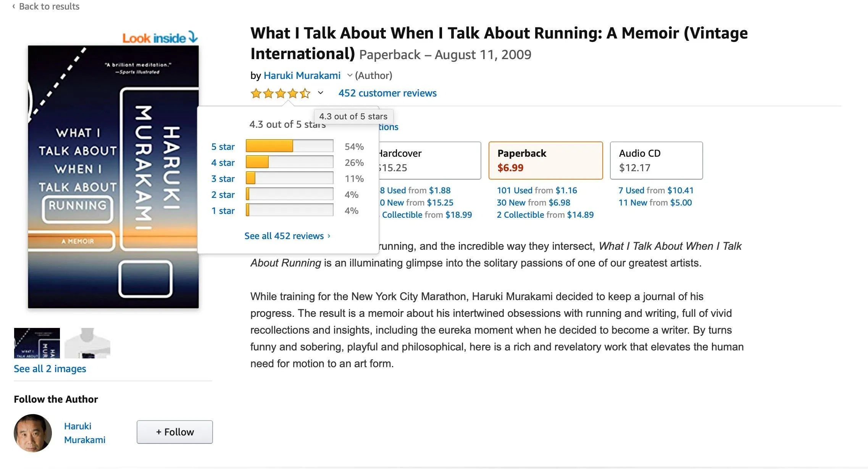This screenshot has height=469, width=868.
Task: Filter by 4 star reviews link
Action: [223, 163]
